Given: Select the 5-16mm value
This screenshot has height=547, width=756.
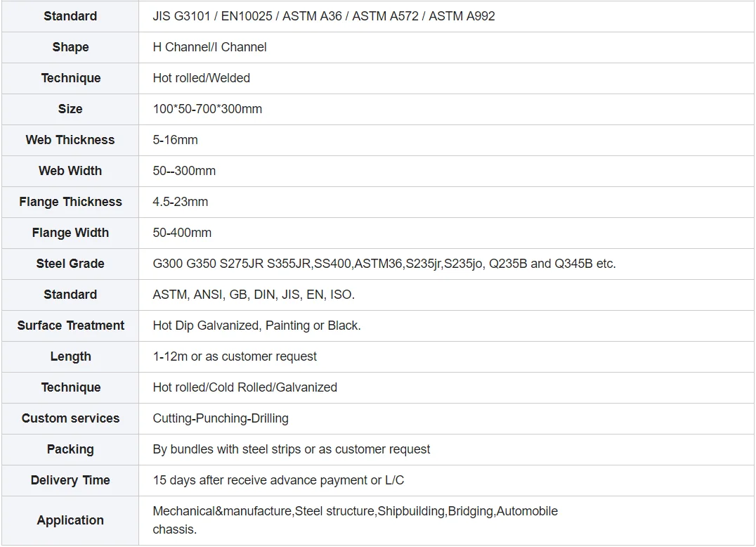Looking at the screenshot, I should tap(175, 140).
